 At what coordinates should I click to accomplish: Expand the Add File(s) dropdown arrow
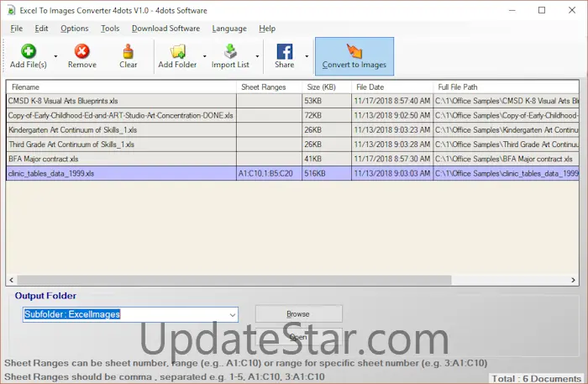[56, 56]
